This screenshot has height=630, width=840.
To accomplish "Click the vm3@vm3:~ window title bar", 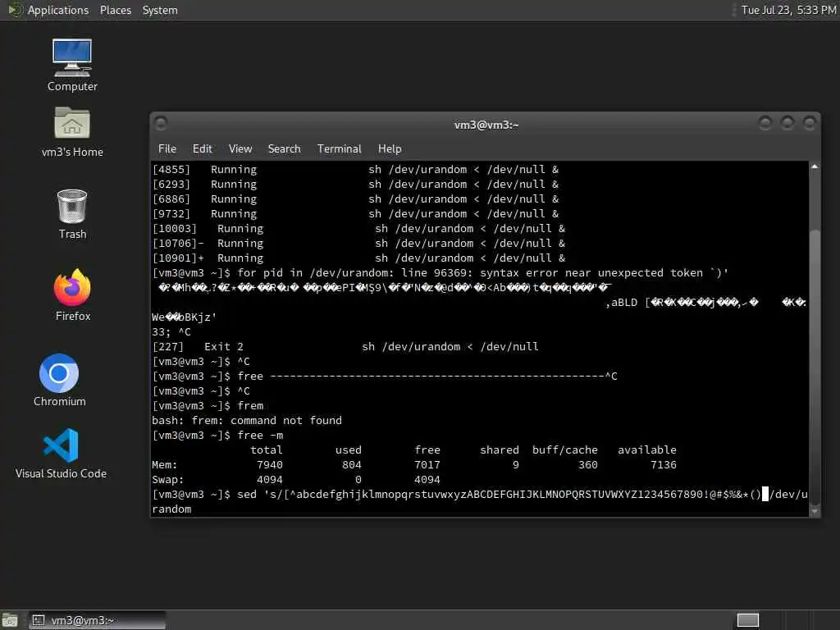I will (486, 125).
